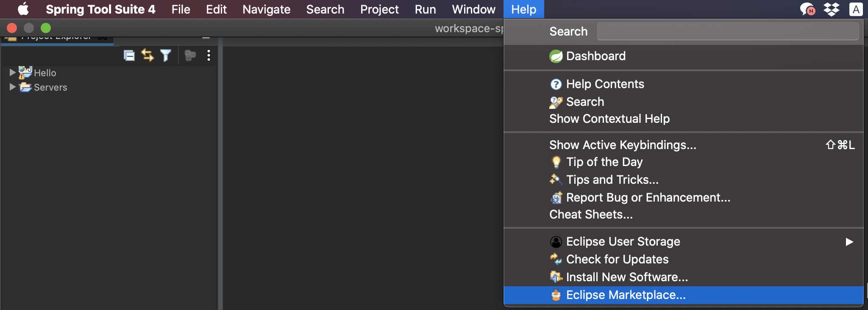Open the input source A menu bar icon

pos(856,9)
